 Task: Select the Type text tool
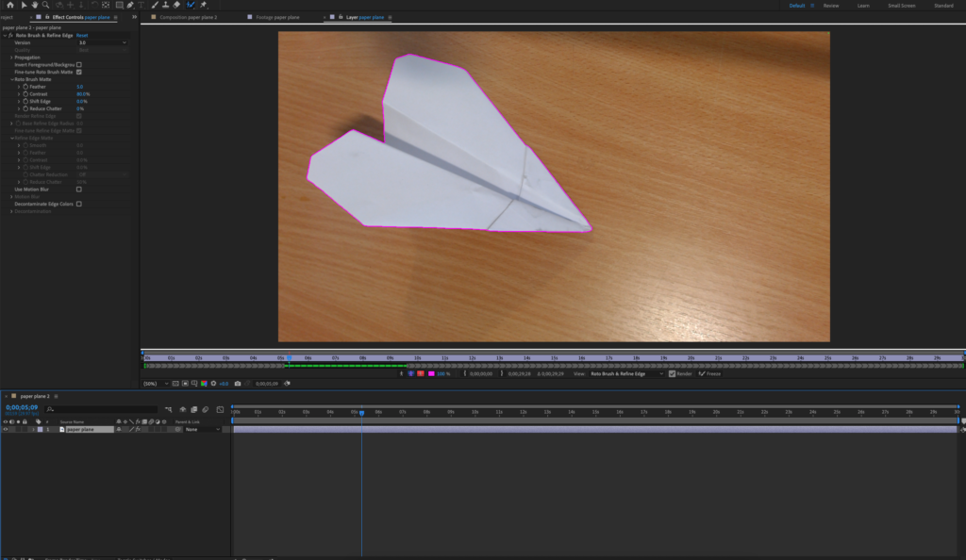point(142,5)
